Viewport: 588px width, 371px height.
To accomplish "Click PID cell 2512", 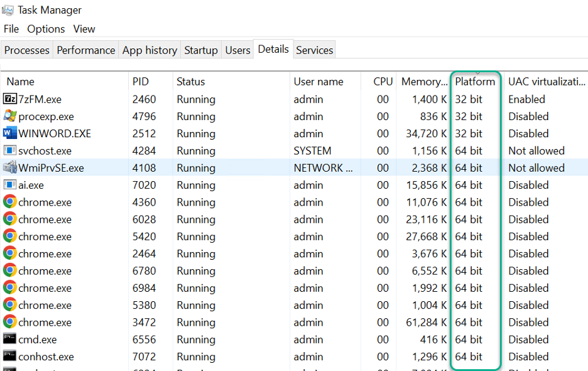I will tap(144, 134).
